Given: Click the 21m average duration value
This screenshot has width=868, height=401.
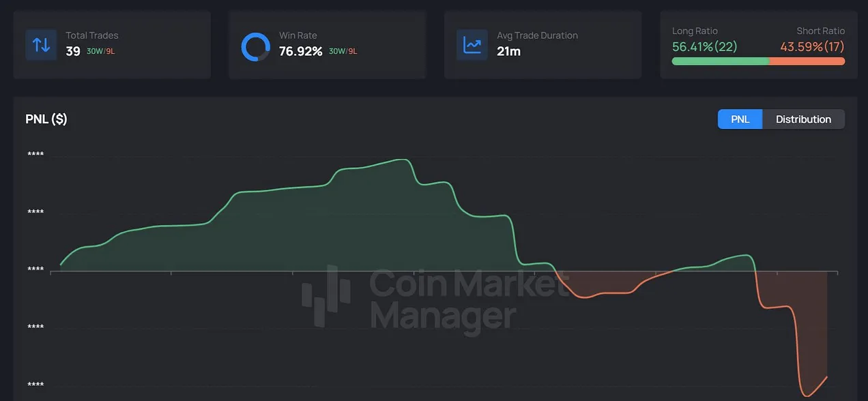Looking at the screenshot, I should (x=508, y=51).
